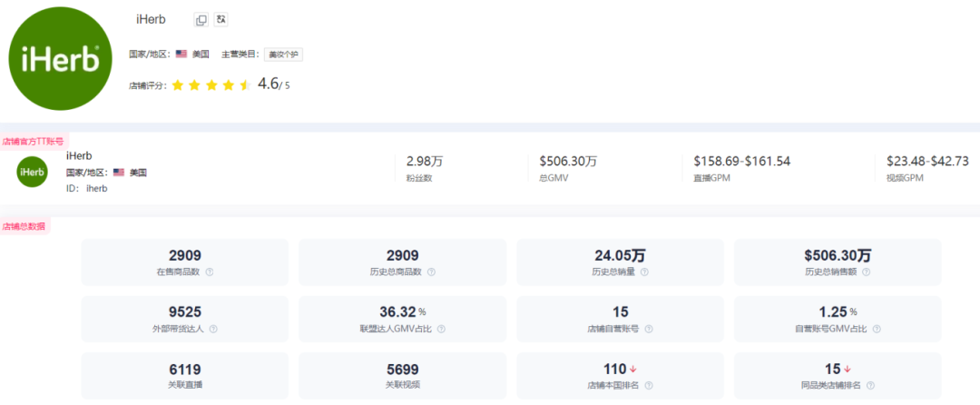Click help icon next to 外部带货达人
980x405 pixels.
point(213,329)
